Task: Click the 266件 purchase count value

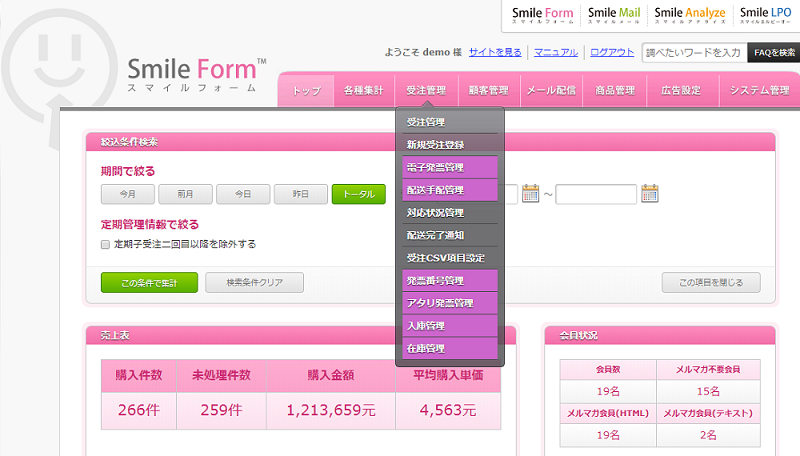Action: pos(139,410)
